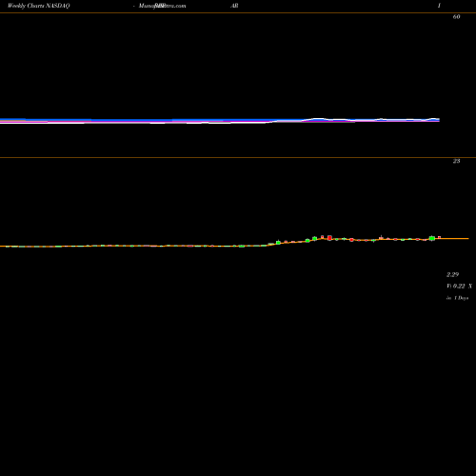476x476 pixels.
Task: Click the large green candlestick near right end
Action: click(x=432, y=238)
